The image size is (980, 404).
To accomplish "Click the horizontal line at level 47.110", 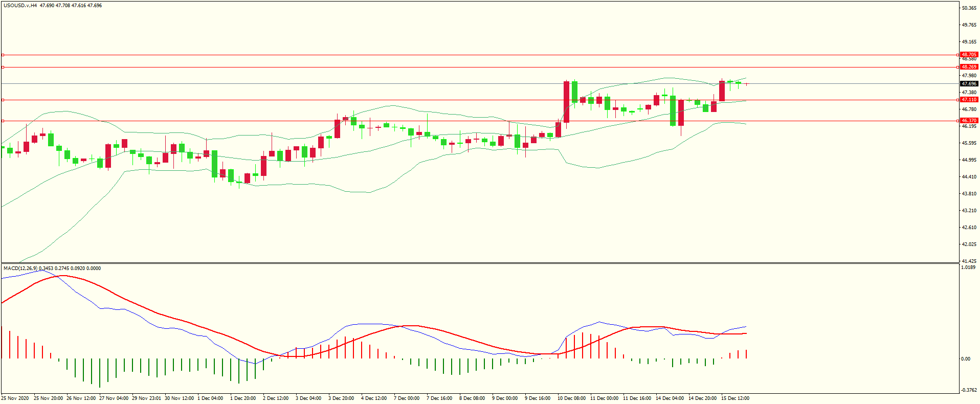I will [x=479, y=100].
